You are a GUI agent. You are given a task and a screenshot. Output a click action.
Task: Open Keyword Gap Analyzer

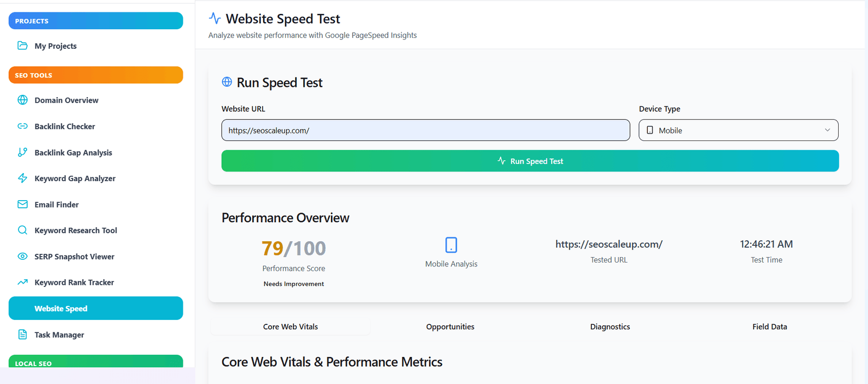click(x=95, y=178)
